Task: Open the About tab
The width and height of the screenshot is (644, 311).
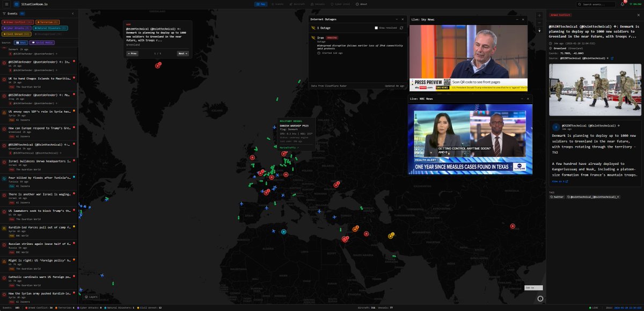Action: coord(362,4)
